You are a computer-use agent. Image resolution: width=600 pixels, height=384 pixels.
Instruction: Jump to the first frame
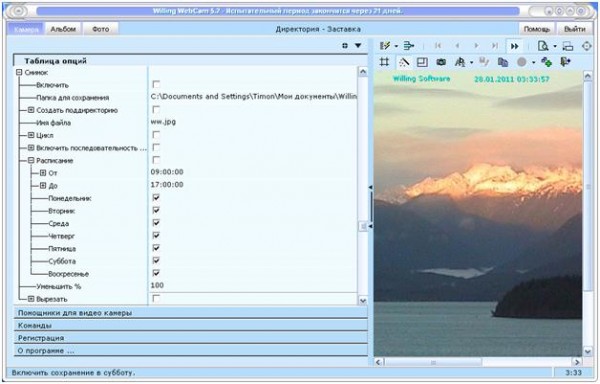point(438,46)
